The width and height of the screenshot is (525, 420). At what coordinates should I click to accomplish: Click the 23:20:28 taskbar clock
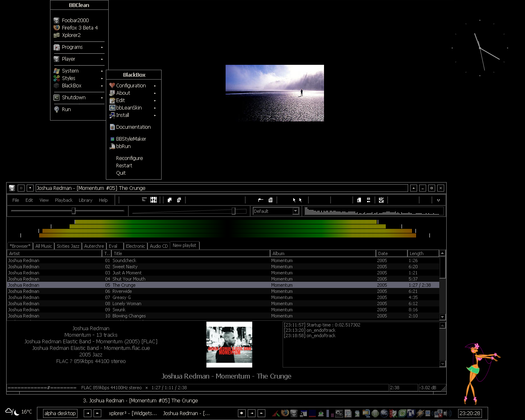pos(470,413)
